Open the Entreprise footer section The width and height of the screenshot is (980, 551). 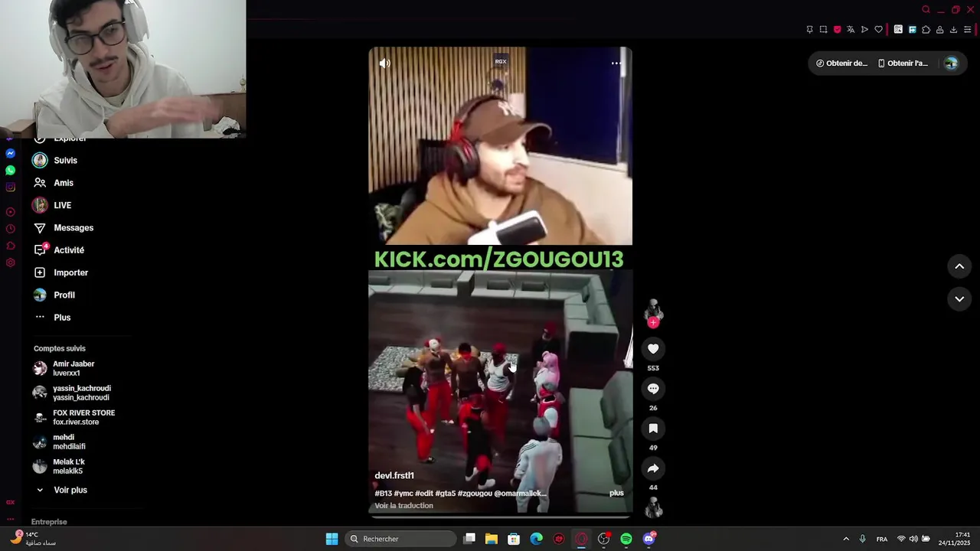49,522
